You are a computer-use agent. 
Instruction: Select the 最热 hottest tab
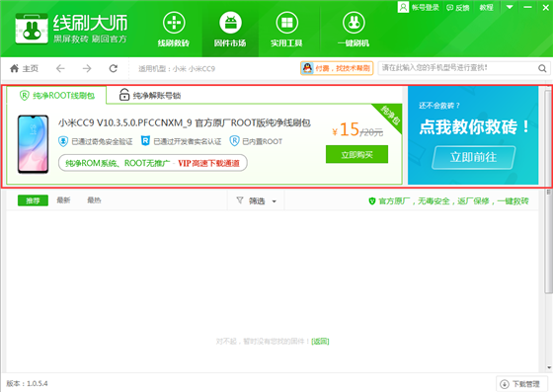[x=94, y=200]
